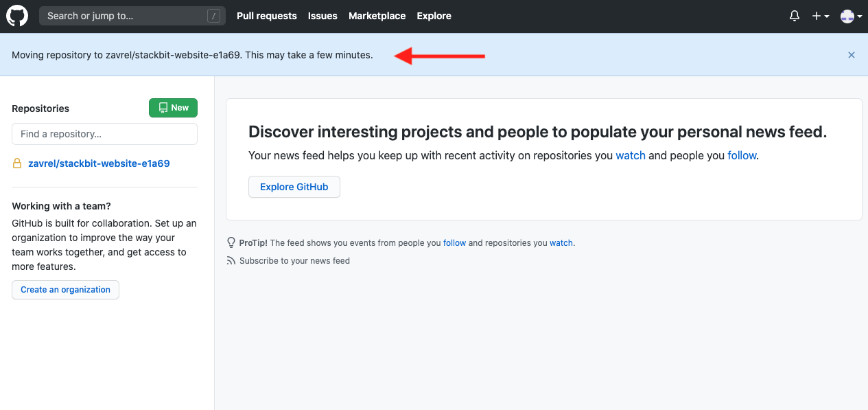This screenshot has height=410, width=868.
Task: Click the slash shortcut hint in search
Action: coord(214,16)
